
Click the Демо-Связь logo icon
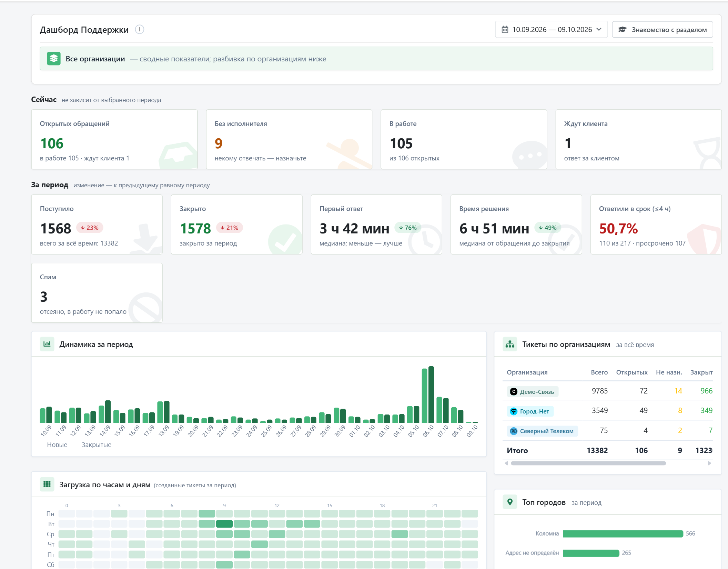514,391
